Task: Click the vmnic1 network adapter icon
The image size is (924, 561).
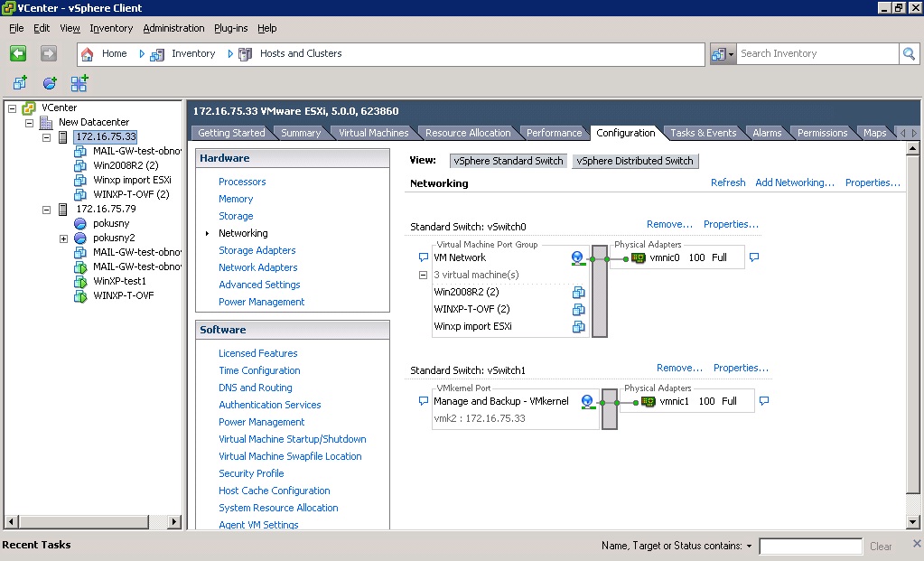Action: (649, 402)
